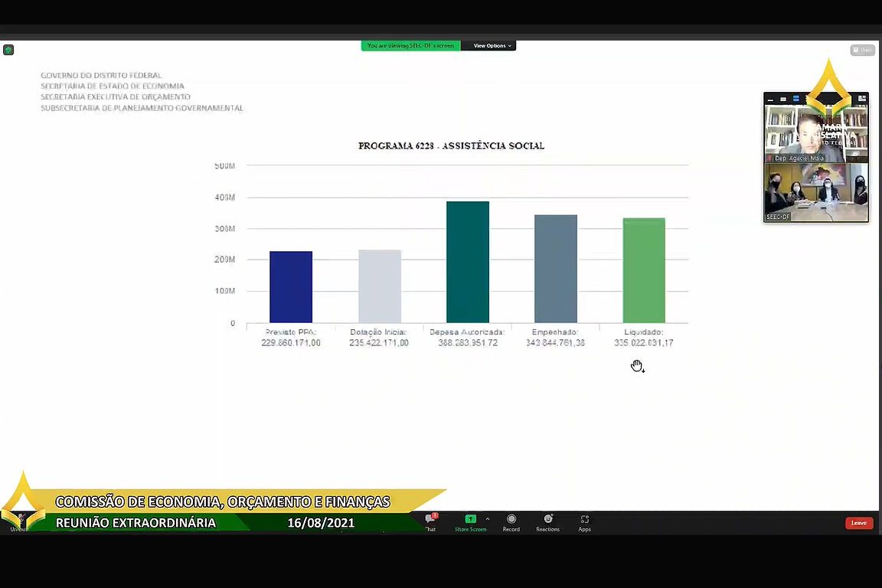Click the dark blue Previsto PPA bar
This screenshot has height=588, width=882.
coord(291,287)
